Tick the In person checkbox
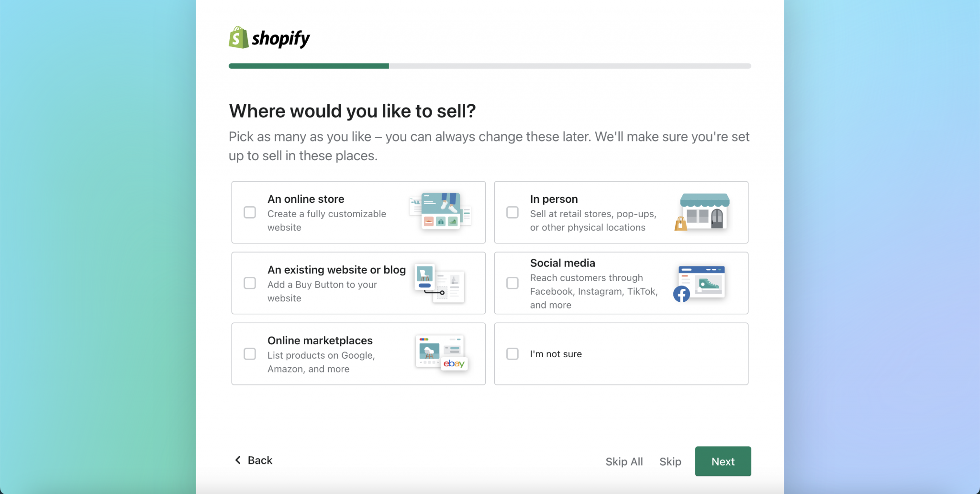This screenshot has height=494, width=980. (x=512, y=212)
